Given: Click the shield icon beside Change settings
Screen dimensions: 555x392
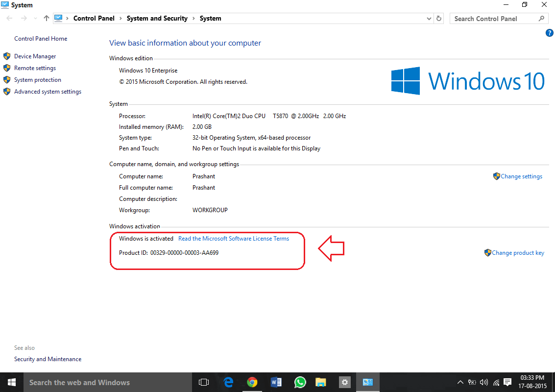Looking at the screenshot, I should (496, 176).
